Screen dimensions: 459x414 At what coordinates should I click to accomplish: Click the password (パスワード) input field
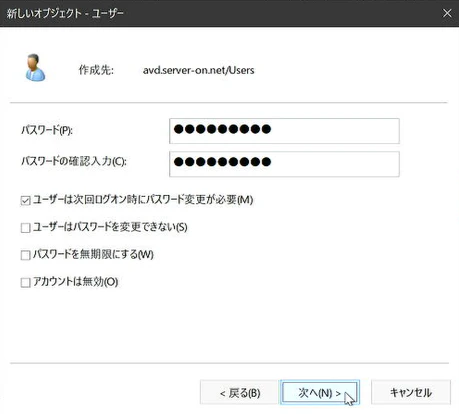click(284, 131)
